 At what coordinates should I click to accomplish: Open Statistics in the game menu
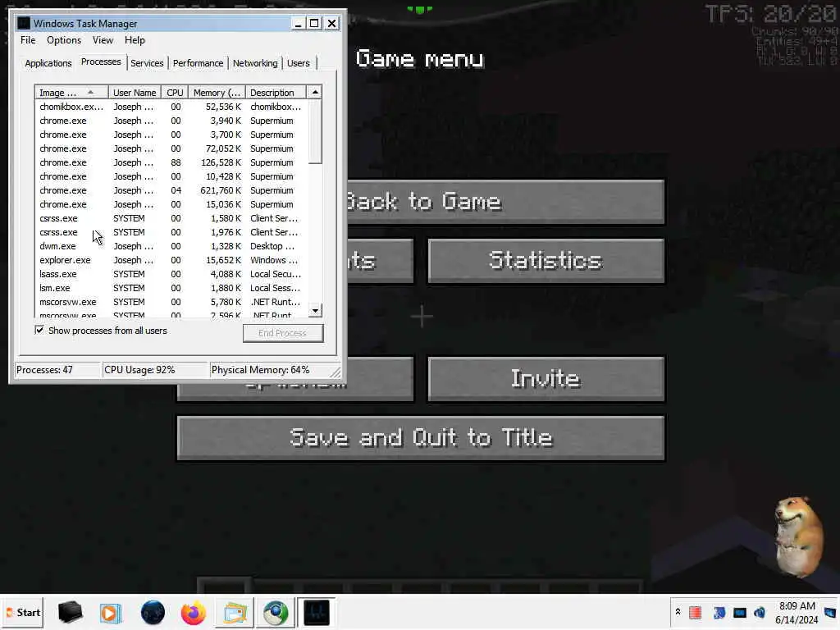pos(546,261)
